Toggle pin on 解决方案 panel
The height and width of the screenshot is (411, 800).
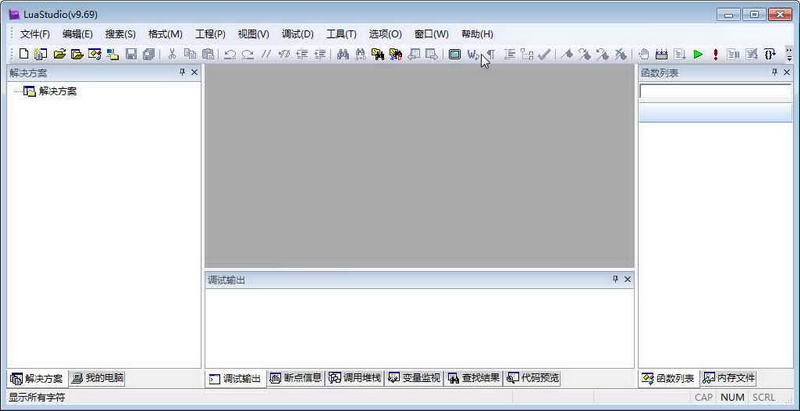coord(183,72)
